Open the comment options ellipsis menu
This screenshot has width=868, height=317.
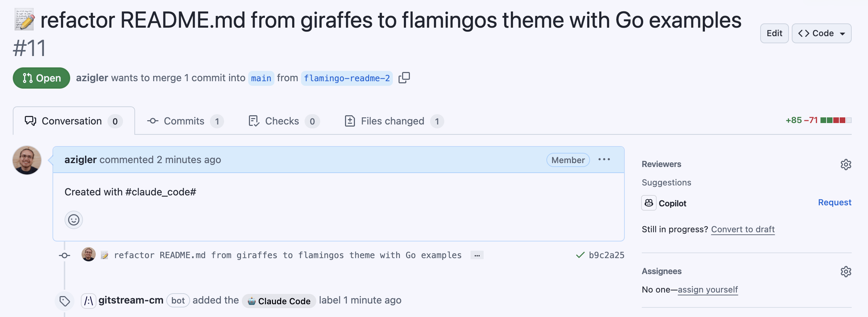click(x=604, y=160)
